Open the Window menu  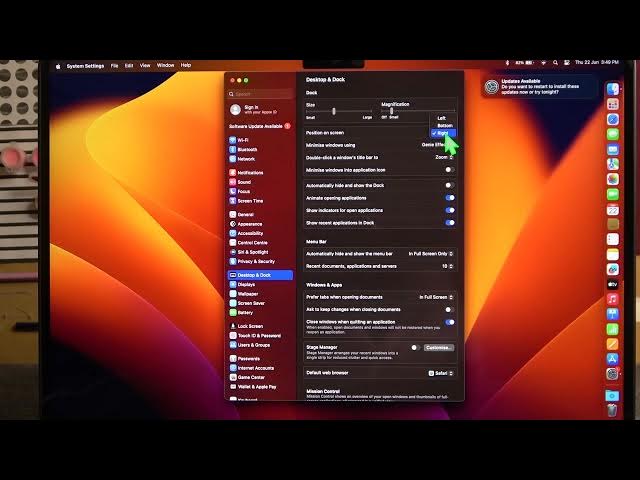pyautogui.click(x=165, y=65)
